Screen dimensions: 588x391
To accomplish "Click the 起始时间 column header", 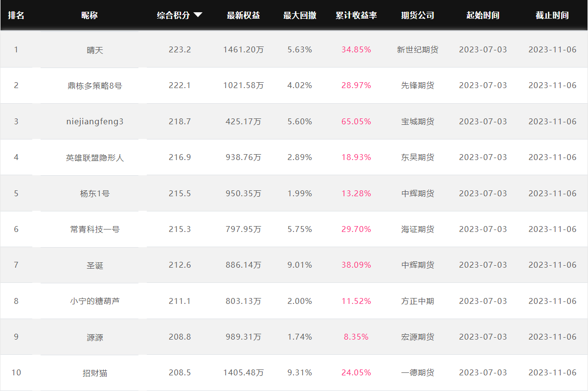I will pos(483,15).
